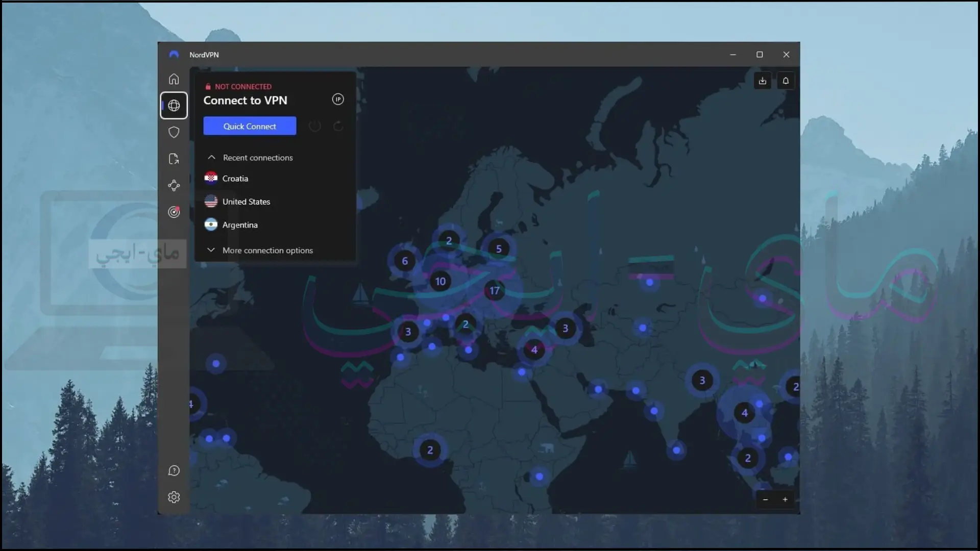This screenshot has height=551, width=980.
Task: Click the Quick Connect button
Action: tap(250, 126)
